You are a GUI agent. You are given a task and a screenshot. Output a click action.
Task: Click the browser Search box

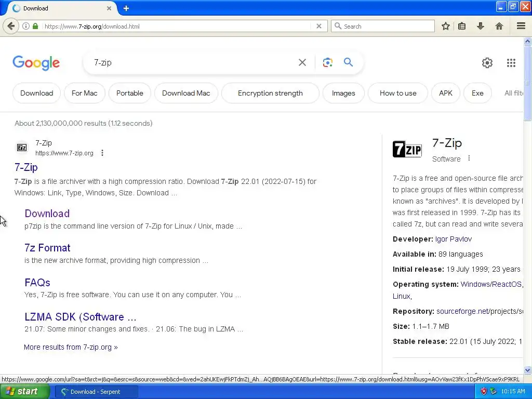pyautogui.click(x=383, y=26)
